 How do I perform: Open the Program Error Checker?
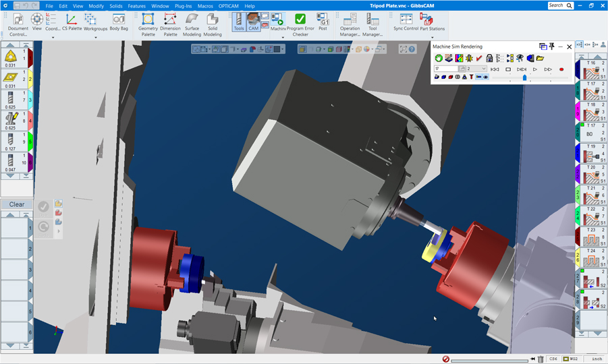click(x=300, y=24)
